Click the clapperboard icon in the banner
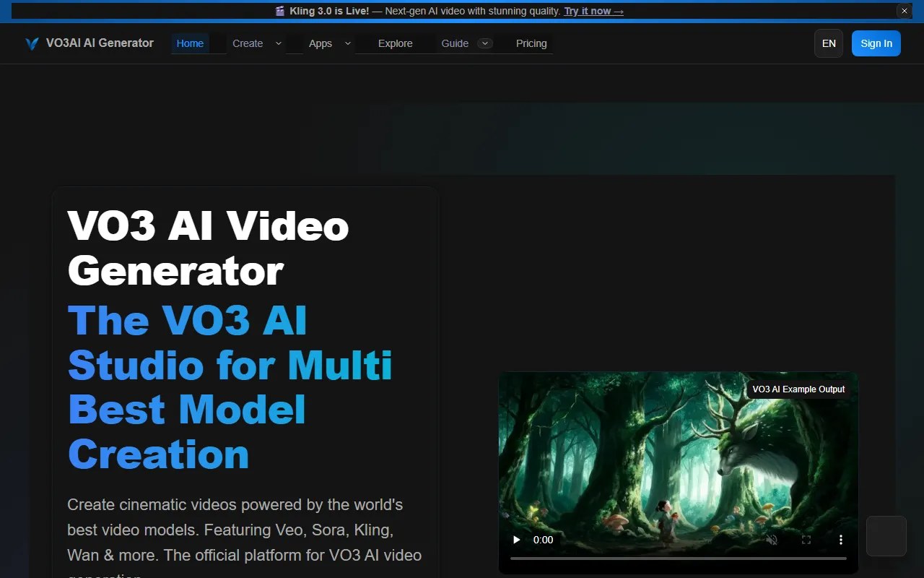The image size is (924, 578). [x=280, y=11]
